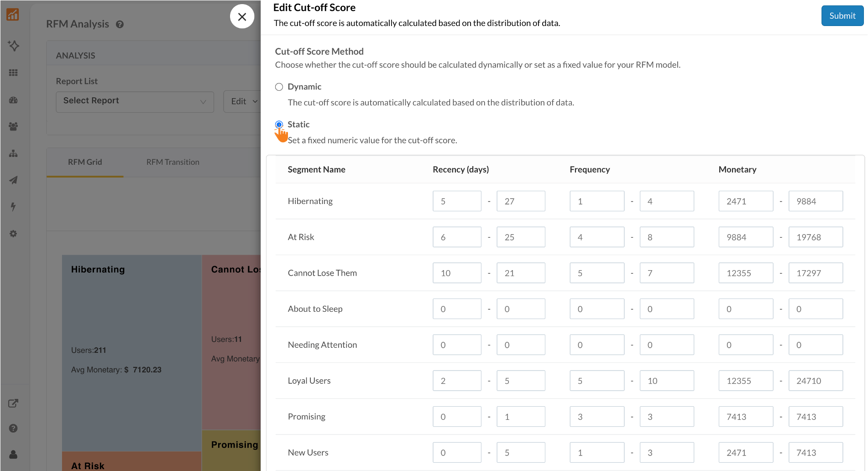Open the audience users icon in sidebar

[14, 127]
